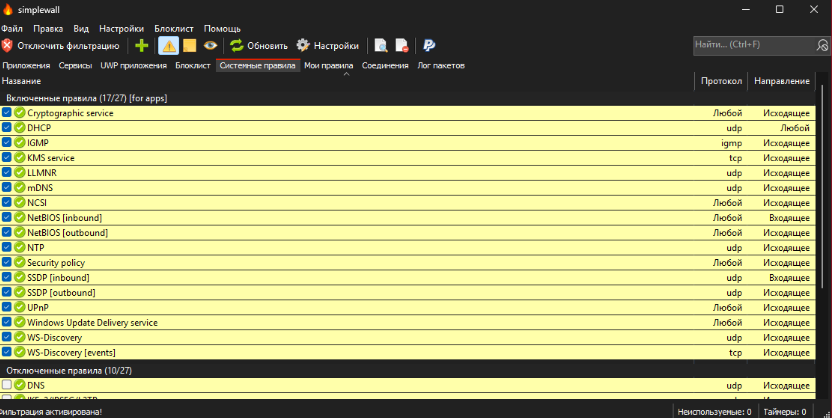The image size is (833, 418).
Task: Select the KMS service rule name
Action: pyautogui.click(x=50, y=158)
